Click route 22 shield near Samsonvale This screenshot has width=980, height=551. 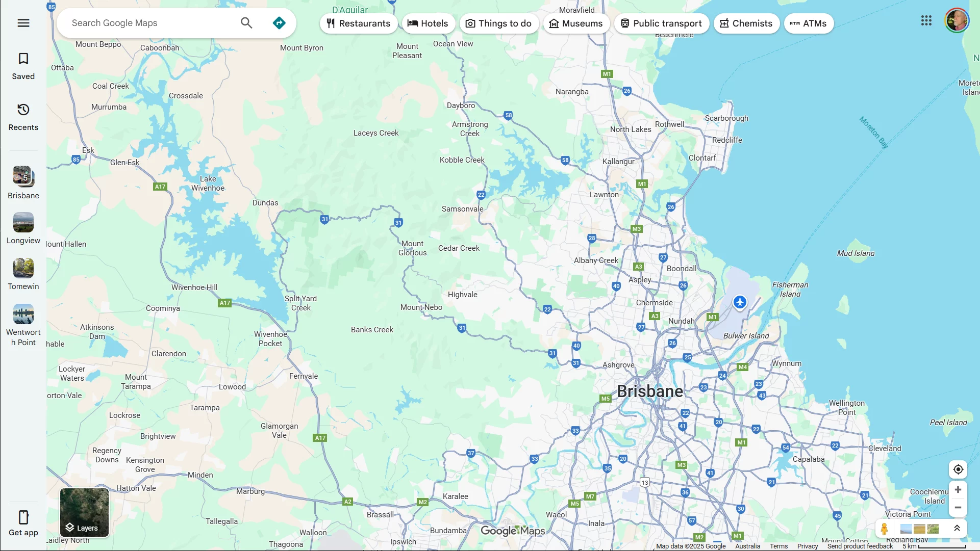481,195
